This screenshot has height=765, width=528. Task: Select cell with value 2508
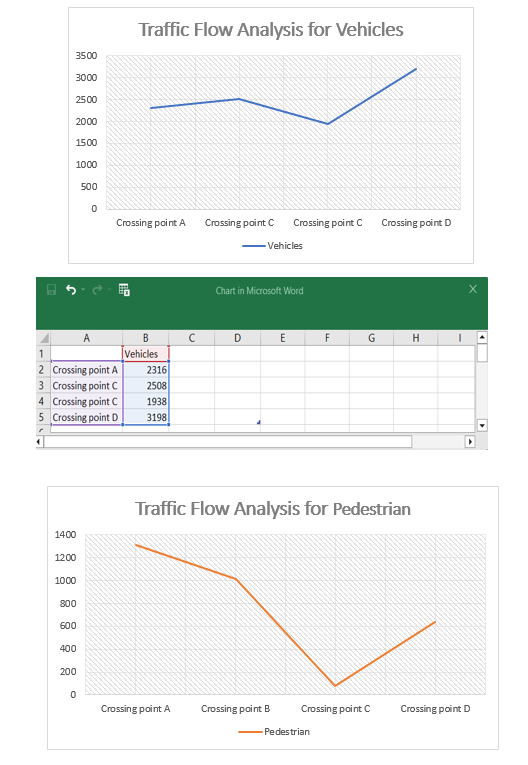[x=145, y=385]
